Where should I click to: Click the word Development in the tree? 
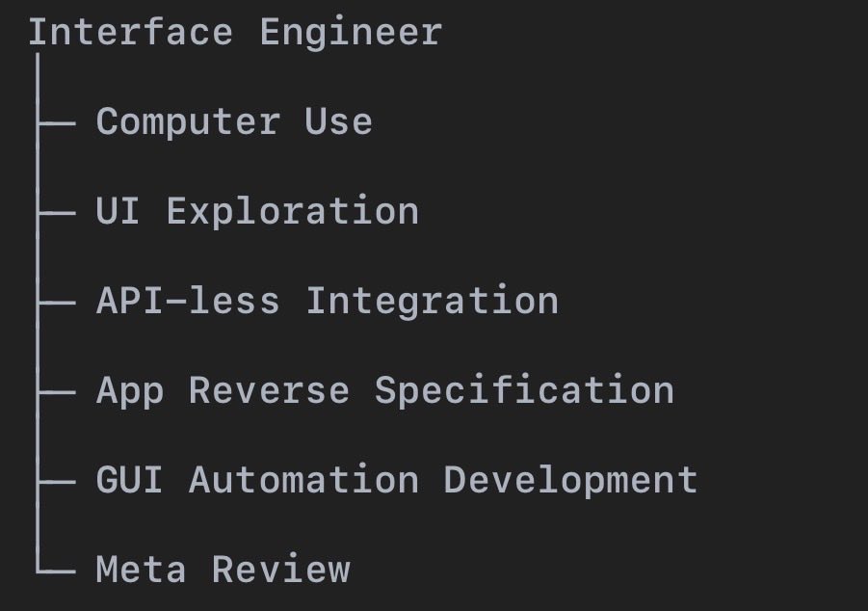(x=570, y=481)
